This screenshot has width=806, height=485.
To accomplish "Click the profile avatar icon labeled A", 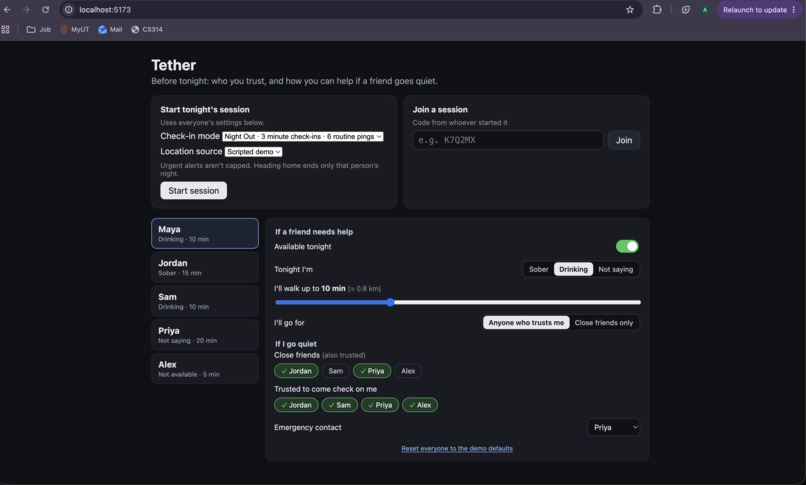I will [x=705, y=10].
